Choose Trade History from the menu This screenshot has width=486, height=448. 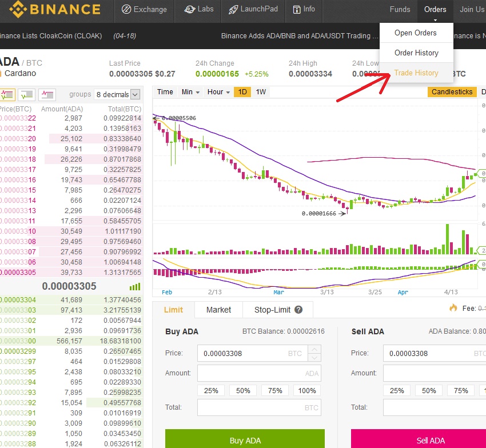click(416, 73)
